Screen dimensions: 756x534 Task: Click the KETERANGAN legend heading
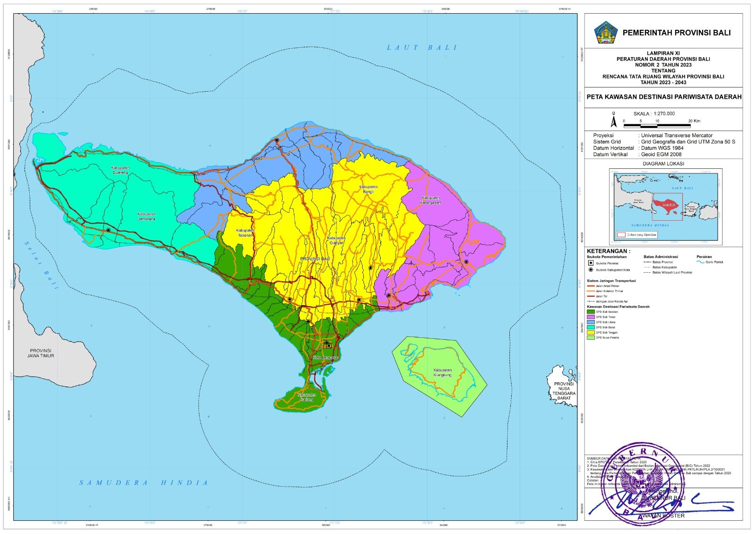pos(609,251)
